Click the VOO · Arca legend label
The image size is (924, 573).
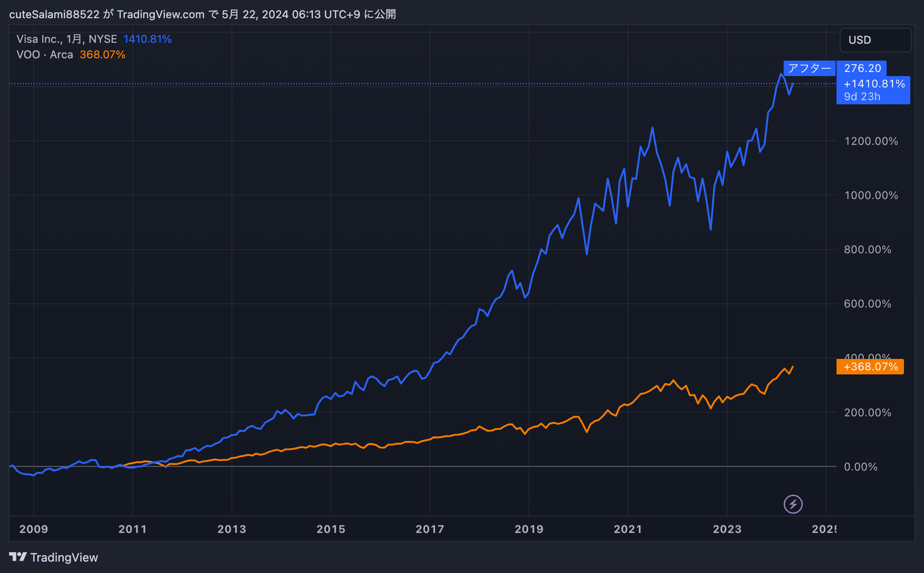point(45,55)
